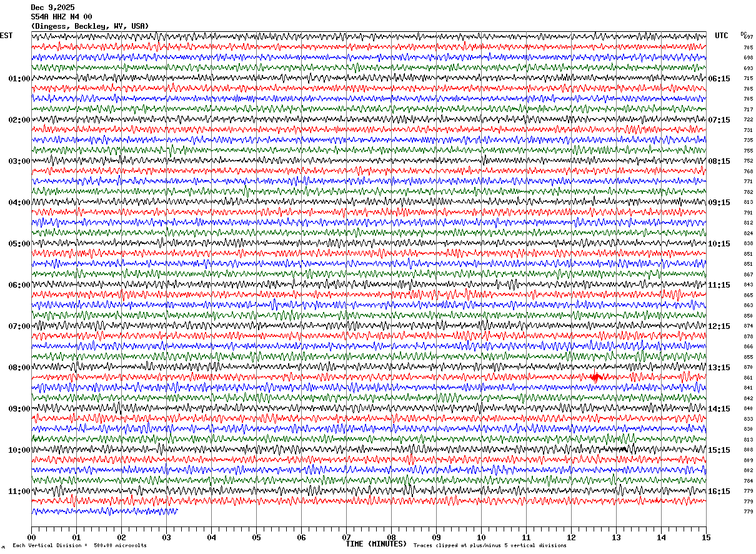Click minute tick label 15 on time axis

(x=706, y=537)
